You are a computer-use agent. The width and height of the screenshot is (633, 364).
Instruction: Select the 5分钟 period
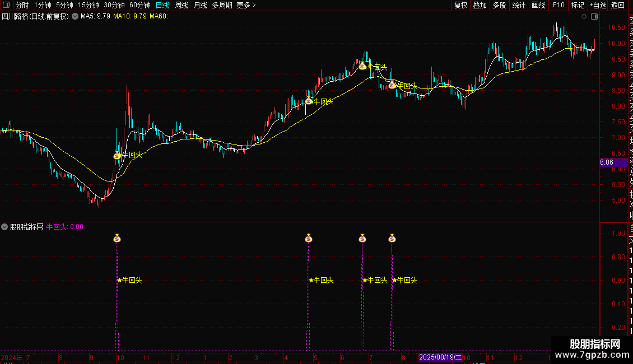64,5
